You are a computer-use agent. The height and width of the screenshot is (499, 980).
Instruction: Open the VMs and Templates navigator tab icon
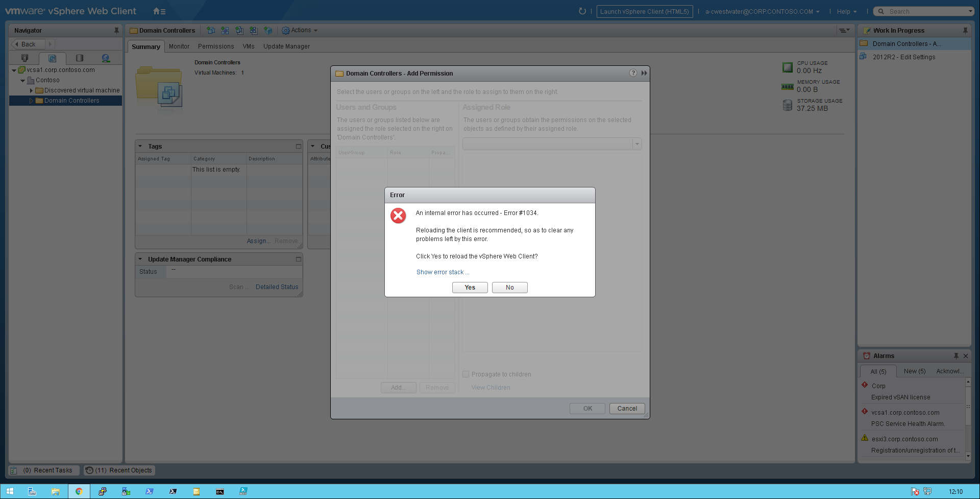coord(52,58)
